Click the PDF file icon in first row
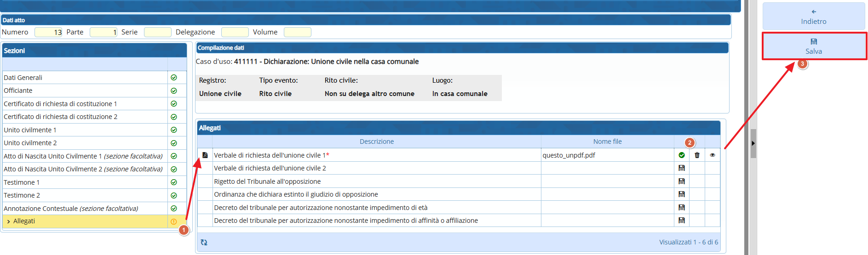This screenshot has width=868, height=255. 205,155
